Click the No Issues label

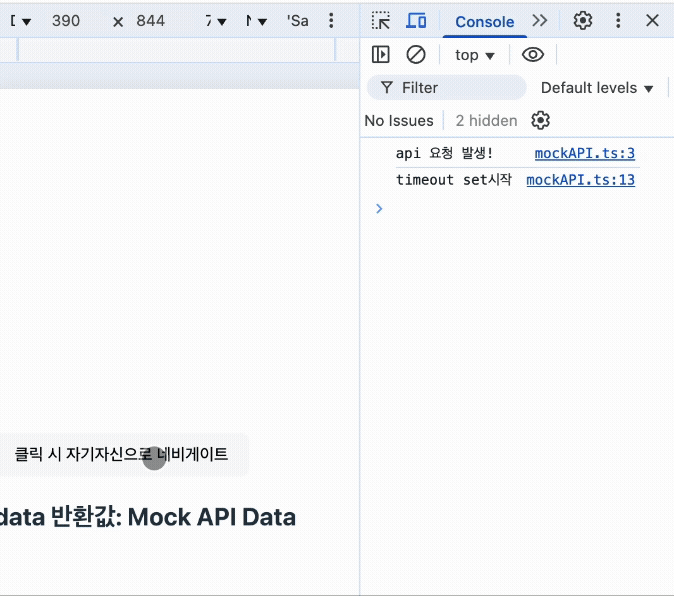click(399, 121)
